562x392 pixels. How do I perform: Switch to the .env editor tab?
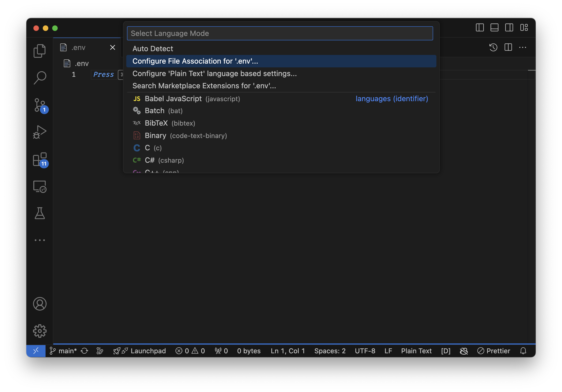(78, 47)
